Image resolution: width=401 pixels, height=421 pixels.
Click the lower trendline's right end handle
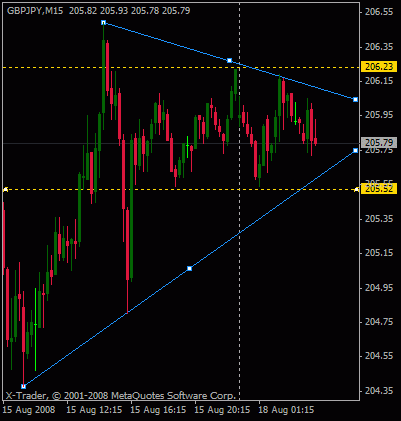point(355,151)
